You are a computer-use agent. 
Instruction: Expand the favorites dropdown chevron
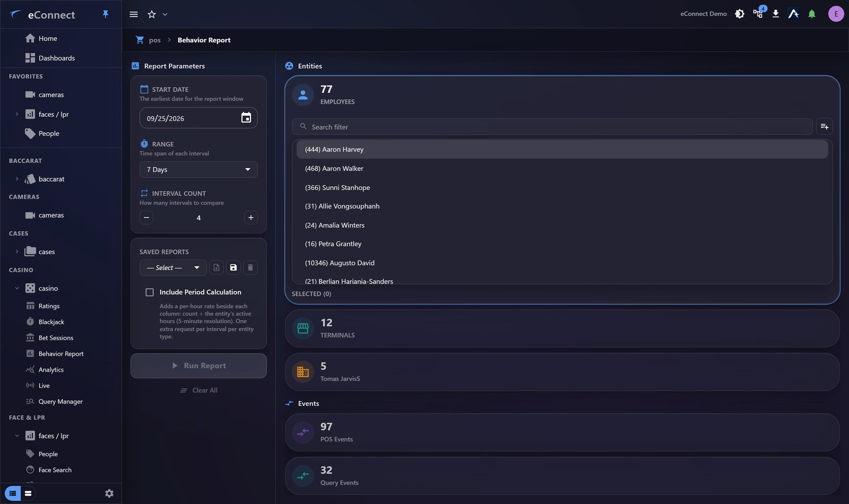(x=165, y=14)
